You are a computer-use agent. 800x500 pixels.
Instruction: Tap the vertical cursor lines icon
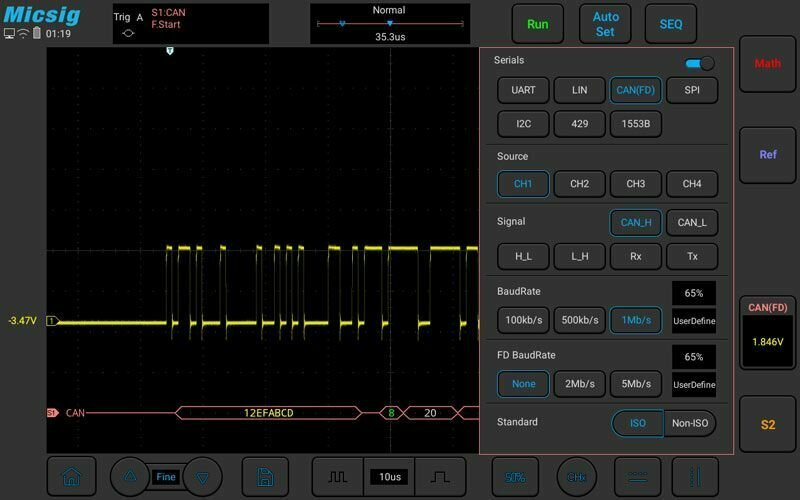point(695,477)
